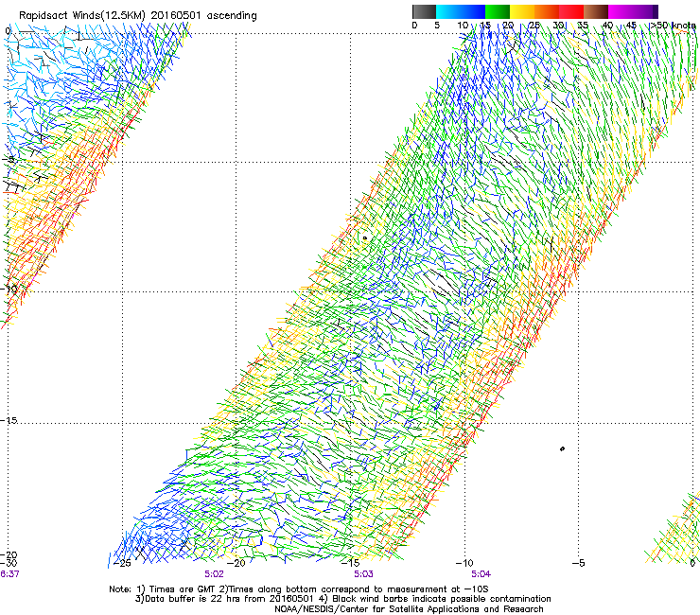This screenshot has height=615, width=700.
Task: Click the '-25' longitude axis label
Action: tap(122, 563)
